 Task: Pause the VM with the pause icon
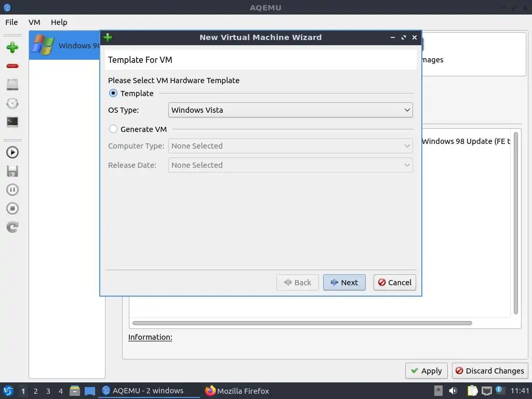[12, 190]
